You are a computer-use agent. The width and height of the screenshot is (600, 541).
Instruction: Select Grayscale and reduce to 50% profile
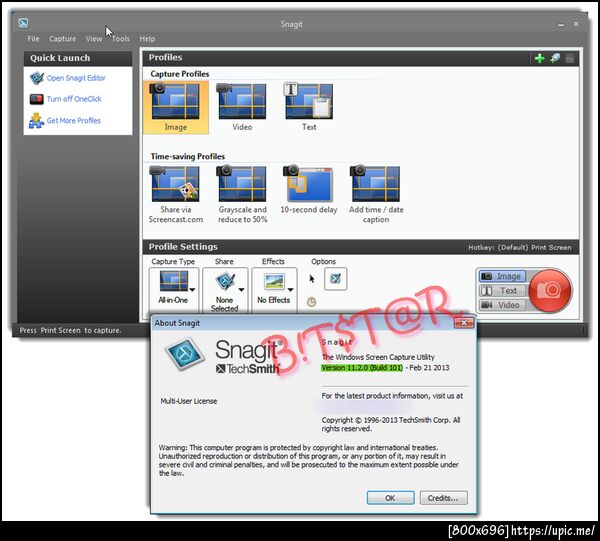(x=242, y=194)
